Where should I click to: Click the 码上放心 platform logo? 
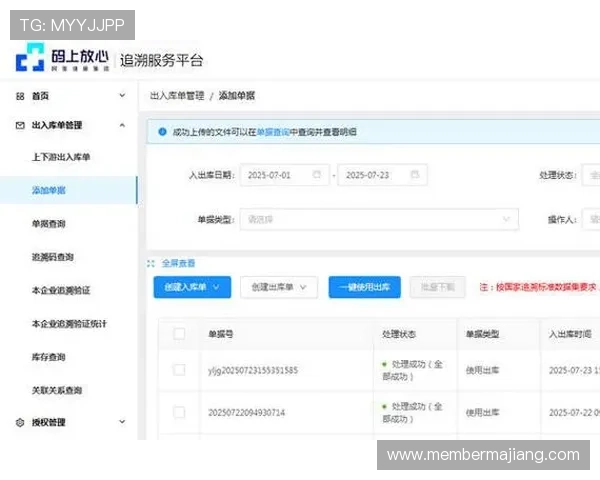click(x=63, y=57)
